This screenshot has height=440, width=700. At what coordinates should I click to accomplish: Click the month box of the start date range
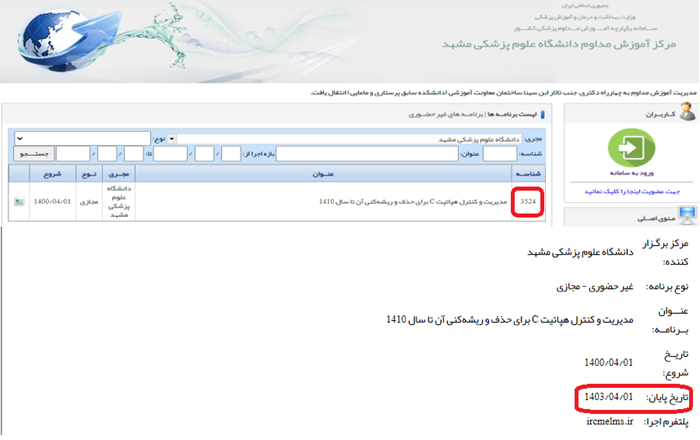[204, 154]
